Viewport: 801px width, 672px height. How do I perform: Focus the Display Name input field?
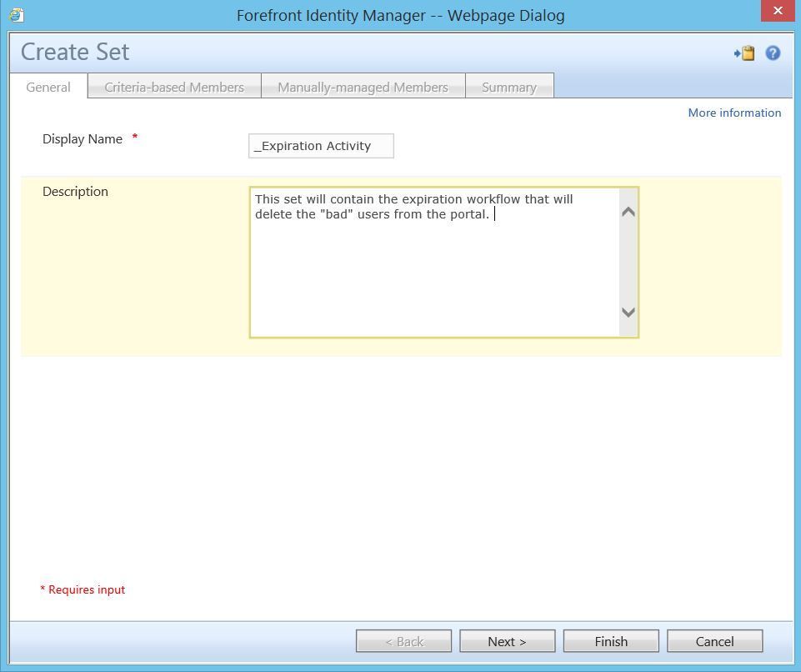(321, 146)
